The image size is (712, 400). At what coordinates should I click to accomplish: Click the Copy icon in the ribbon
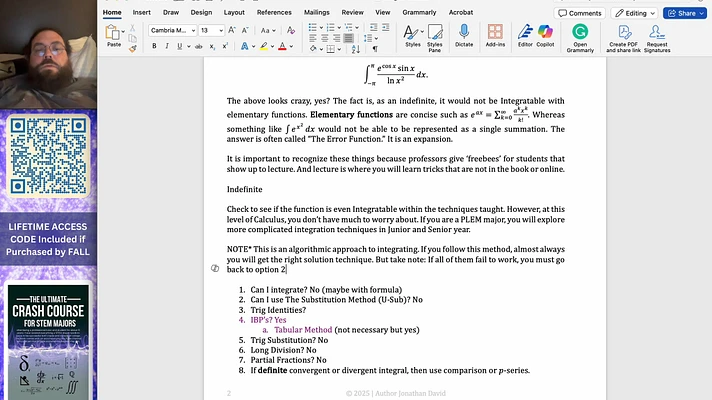pyautogui.click(x=133, y=38)
